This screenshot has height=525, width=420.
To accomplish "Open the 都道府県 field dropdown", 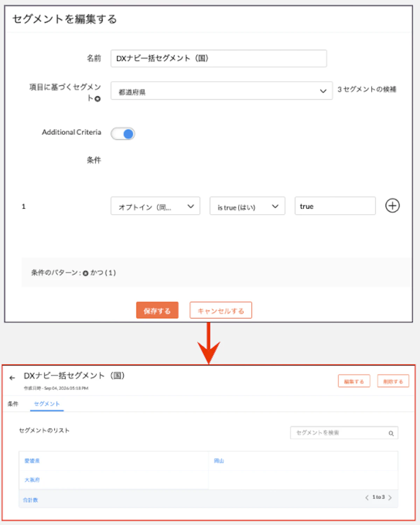I will (222, 91).
